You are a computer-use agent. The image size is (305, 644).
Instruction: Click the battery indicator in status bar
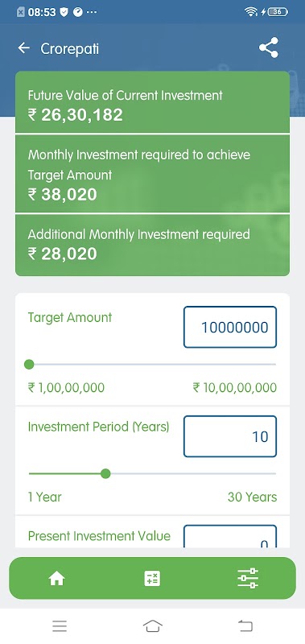pyautogui.click(x=278, y=12)
